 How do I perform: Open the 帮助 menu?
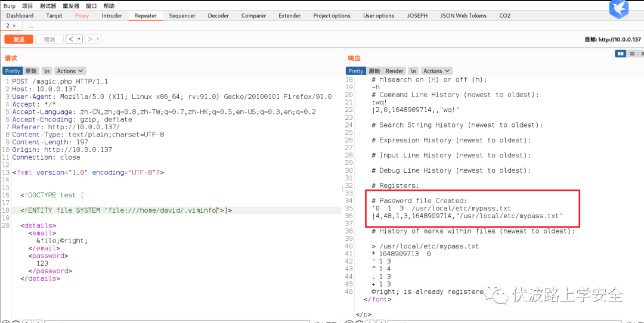(109, 6)
